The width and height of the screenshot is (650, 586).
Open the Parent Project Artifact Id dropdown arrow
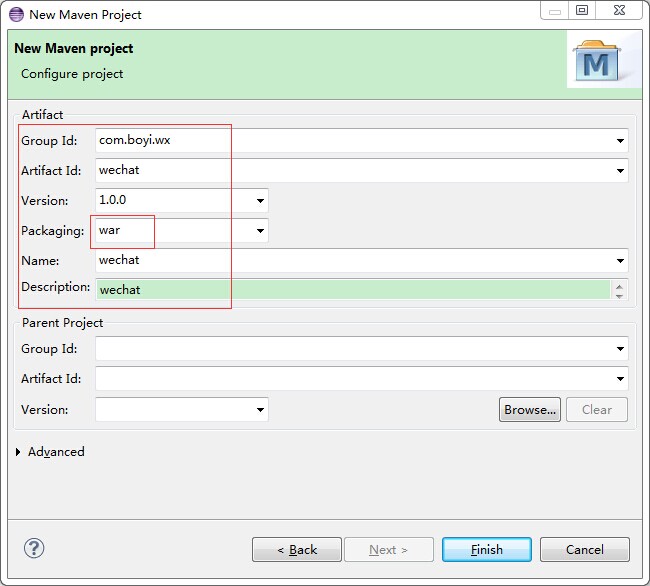pos(620,378)
